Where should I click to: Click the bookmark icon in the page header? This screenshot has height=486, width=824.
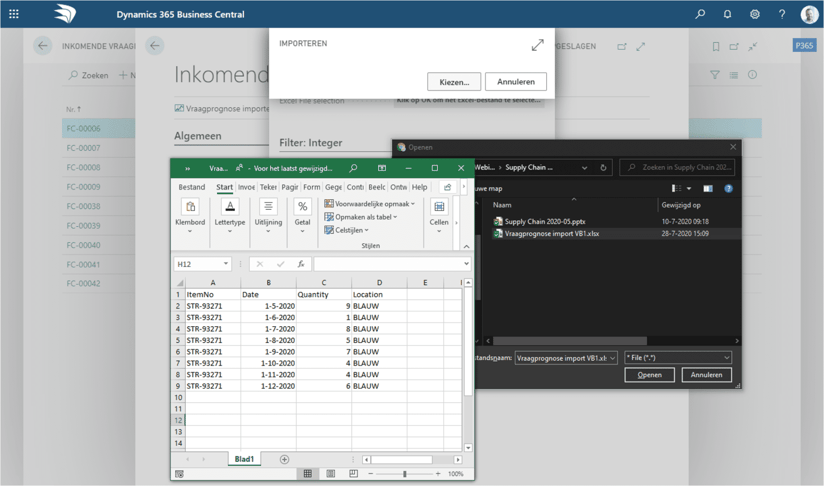click(x=716, y=47)
